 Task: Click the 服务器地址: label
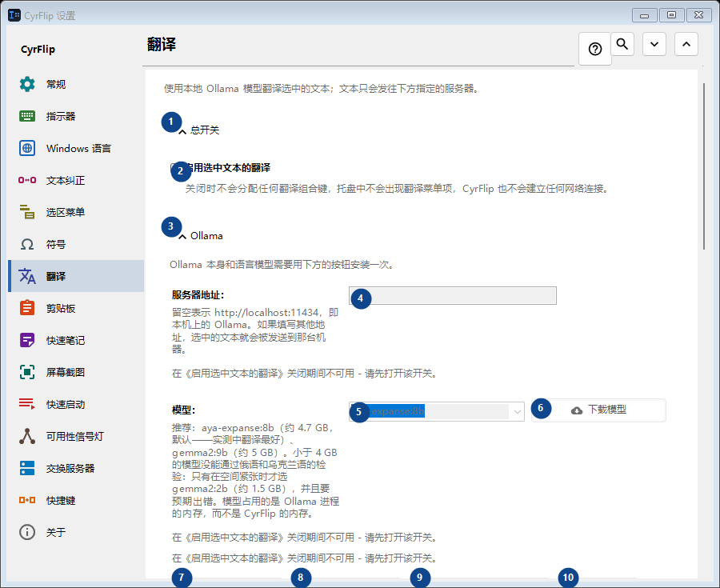coord(198,295)
